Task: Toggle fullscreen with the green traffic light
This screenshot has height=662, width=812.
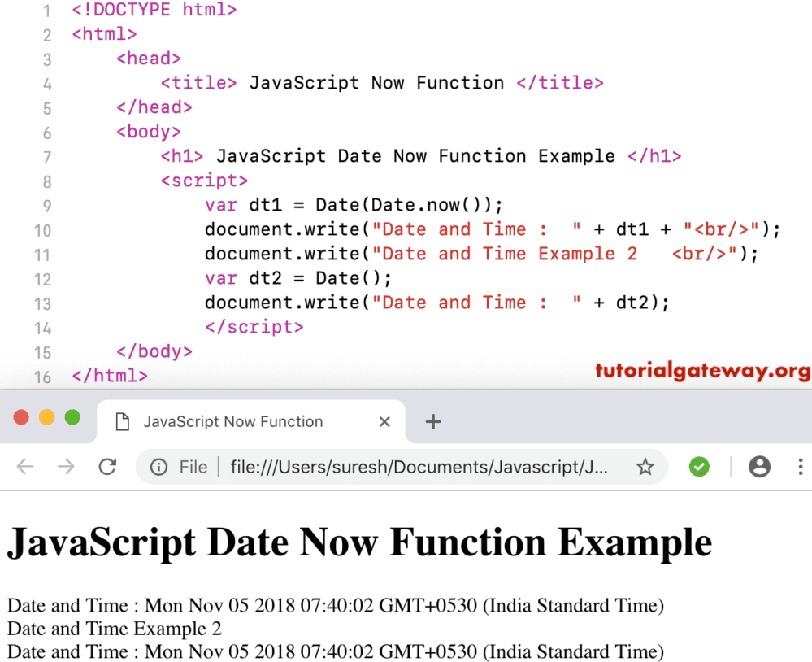Action: click(72, 416)
